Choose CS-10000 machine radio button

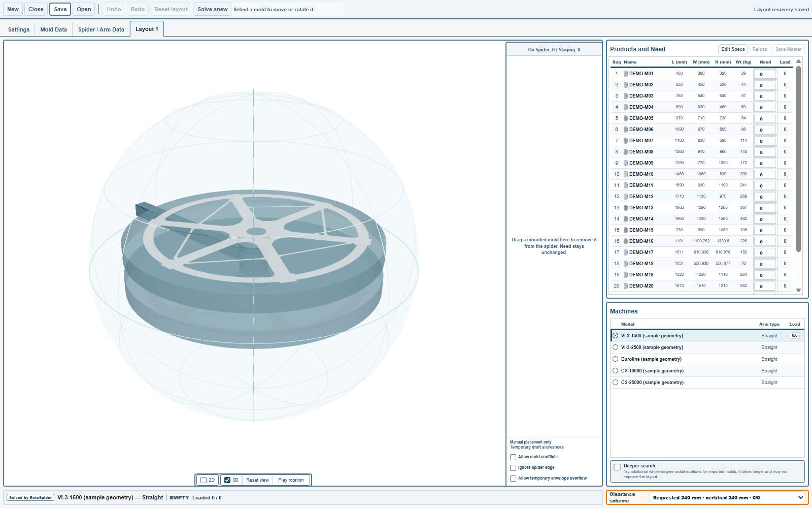[x=615, y=371]
